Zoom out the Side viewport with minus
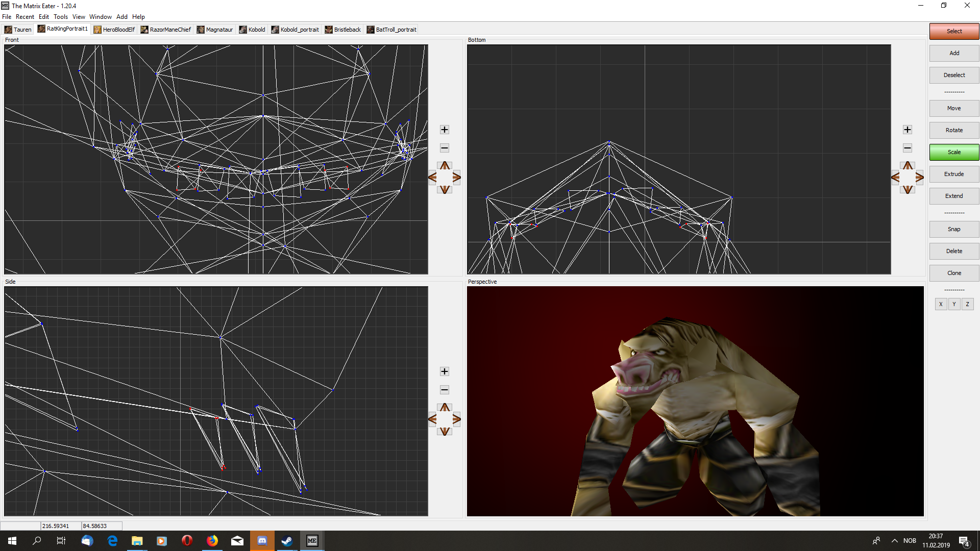980x551 pixels. 445,390
